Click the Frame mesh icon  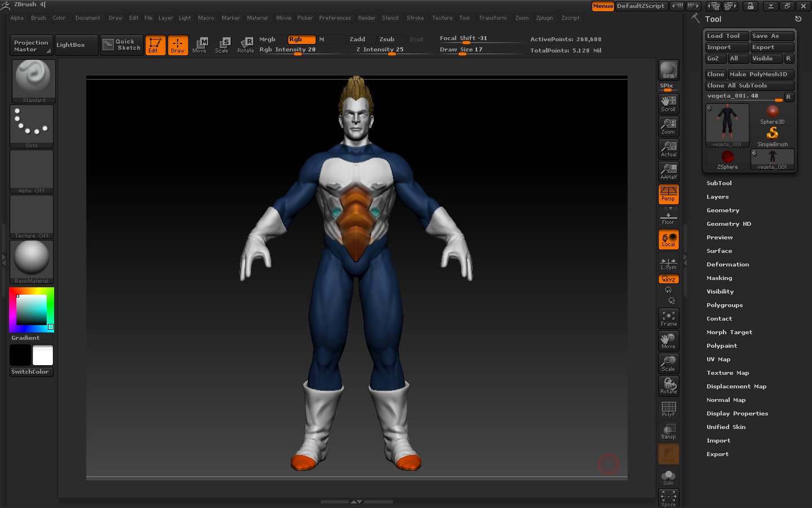point(668,318)
